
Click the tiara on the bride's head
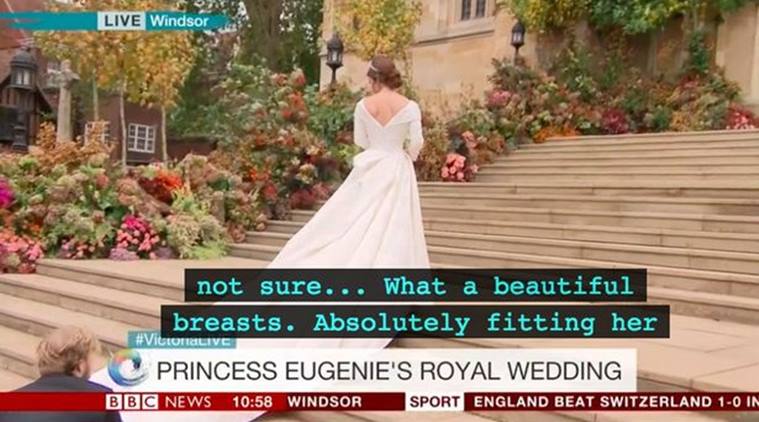click(372, 67)
